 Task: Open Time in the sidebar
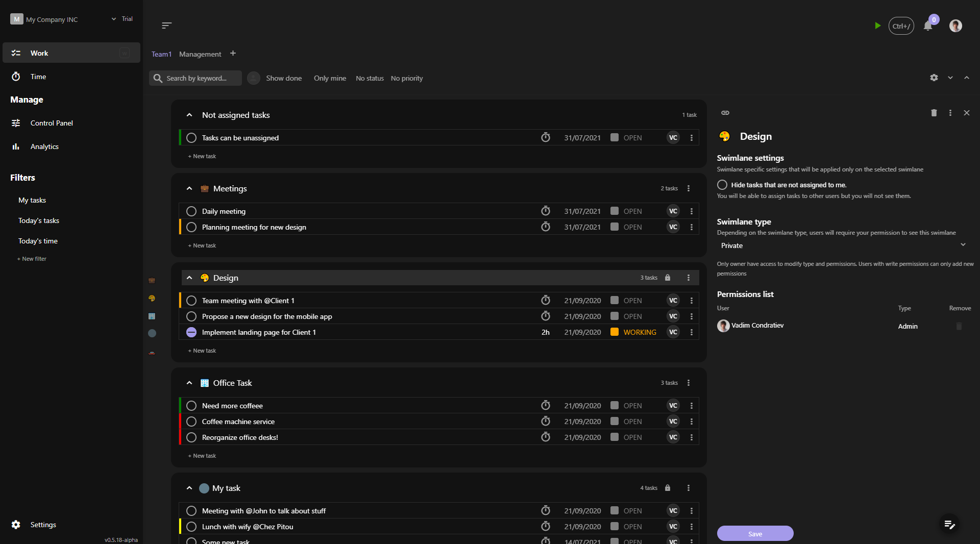71,77
